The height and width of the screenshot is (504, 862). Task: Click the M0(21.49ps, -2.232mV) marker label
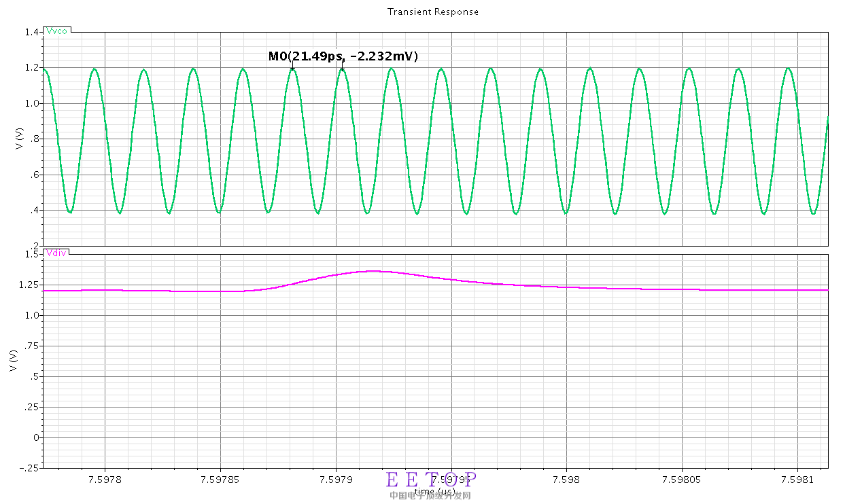click(x=343, y=56)
